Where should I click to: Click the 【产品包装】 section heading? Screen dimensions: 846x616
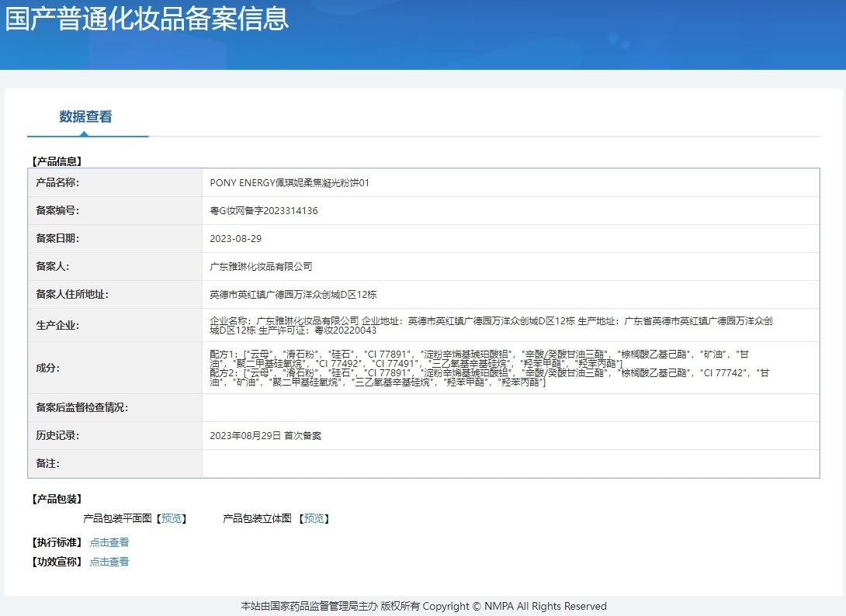pyautogui.click(x=57, y=499)
